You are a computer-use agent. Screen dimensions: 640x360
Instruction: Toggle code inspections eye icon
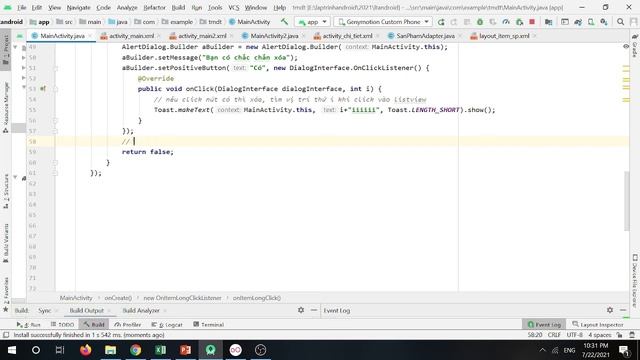click(x=626, y=47)
